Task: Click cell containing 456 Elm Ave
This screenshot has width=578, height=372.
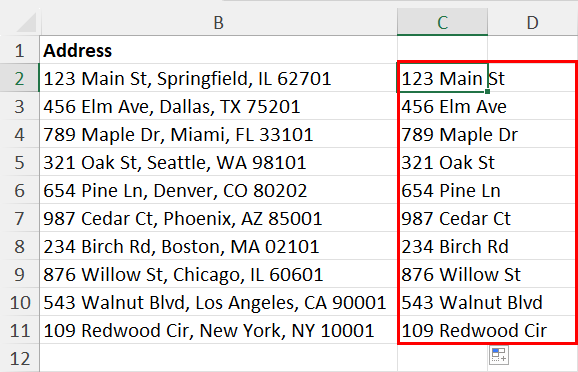Action: pyautogui.click(x=442, y=106)
